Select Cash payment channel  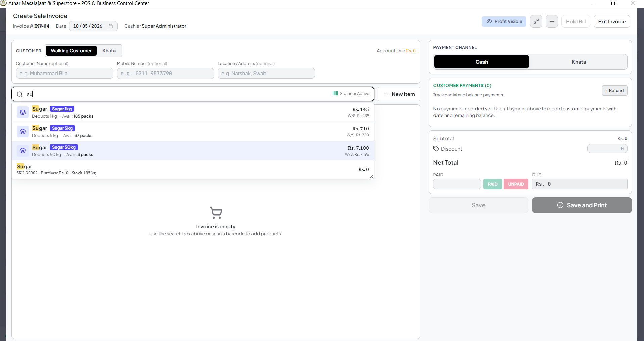click(x=481, y=62)
